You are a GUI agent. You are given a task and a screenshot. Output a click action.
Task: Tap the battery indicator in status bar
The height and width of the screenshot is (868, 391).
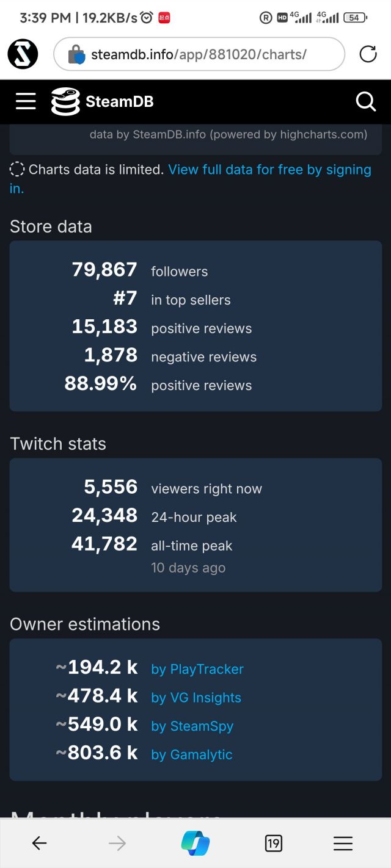(355, 18)
